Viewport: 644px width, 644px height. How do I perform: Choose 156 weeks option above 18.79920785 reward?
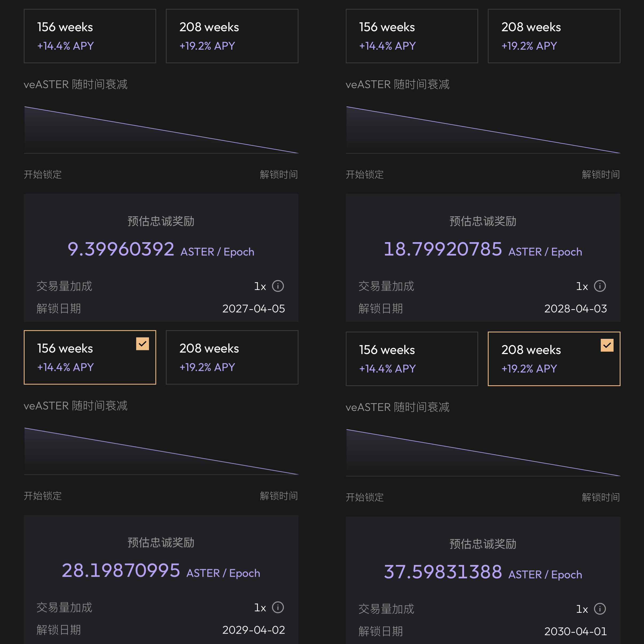click(412, 36)
